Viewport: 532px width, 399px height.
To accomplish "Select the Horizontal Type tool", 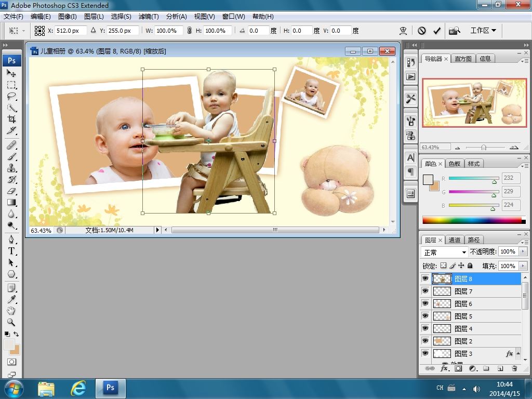I will point(11,251).
